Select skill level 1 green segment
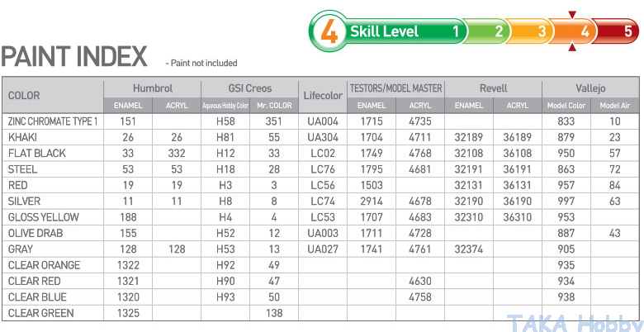This screenshot has height=332, width=644. 455,32
